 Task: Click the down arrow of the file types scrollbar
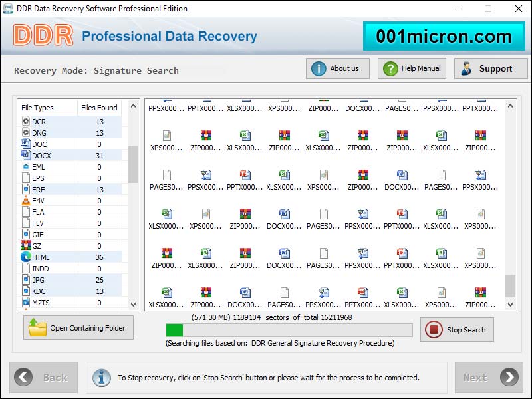click(x=133, y=303)
